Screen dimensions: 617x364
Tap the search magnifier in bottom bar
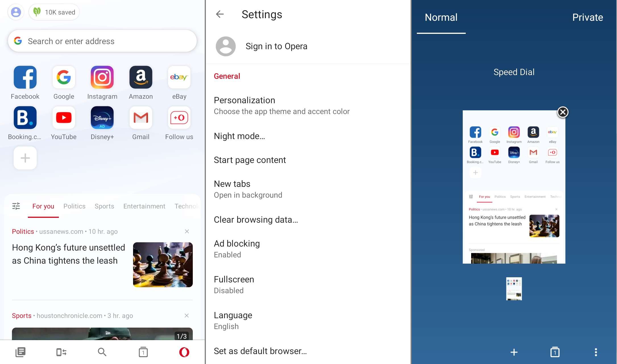point(102,352)
